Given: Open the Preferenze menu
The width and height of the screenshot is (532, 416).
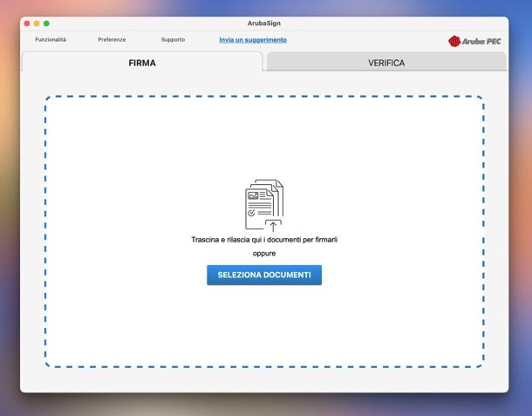Looking at the screenshot, I should pyautogui.click(x=112, y=40).
